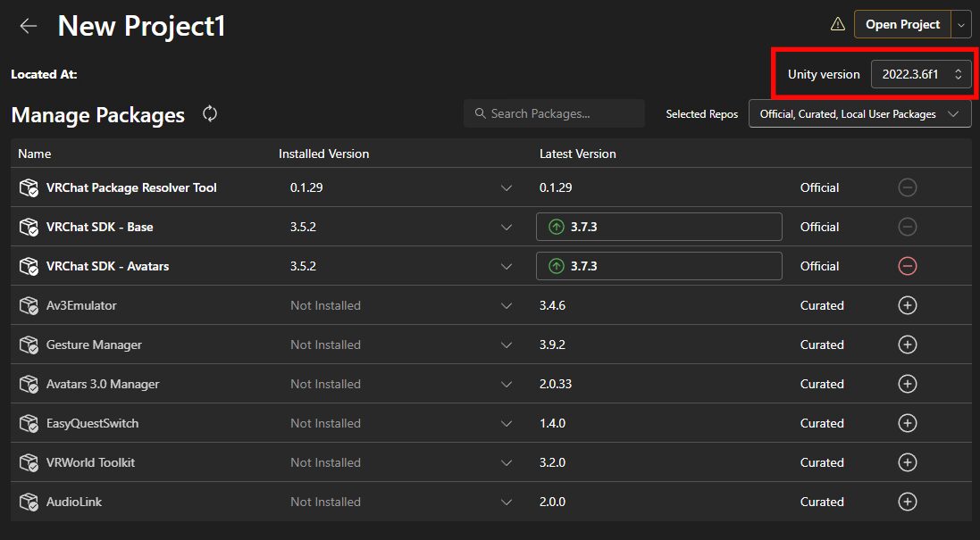980x540 pixels.
Task: Click the VRChat SDK - Base package icon
Action: tap(29, 227)
